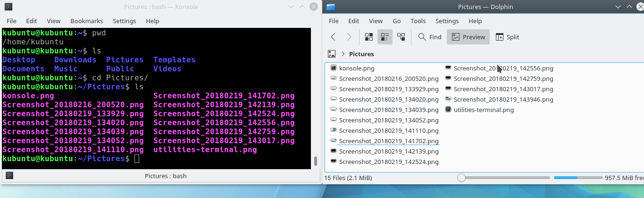
Task: Click 'konsole.png' in terminal ls output
Action: (x=28, y=95)
